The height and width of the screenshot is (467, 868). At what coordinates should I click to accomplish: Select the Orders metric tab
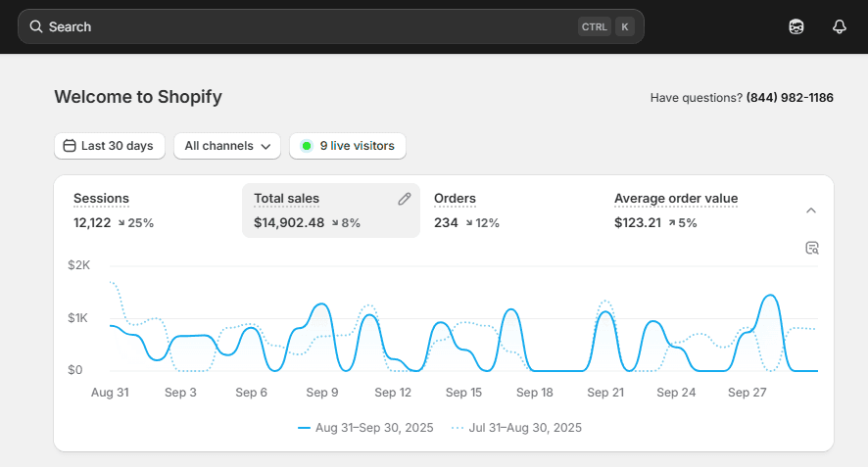click(512, 210)
